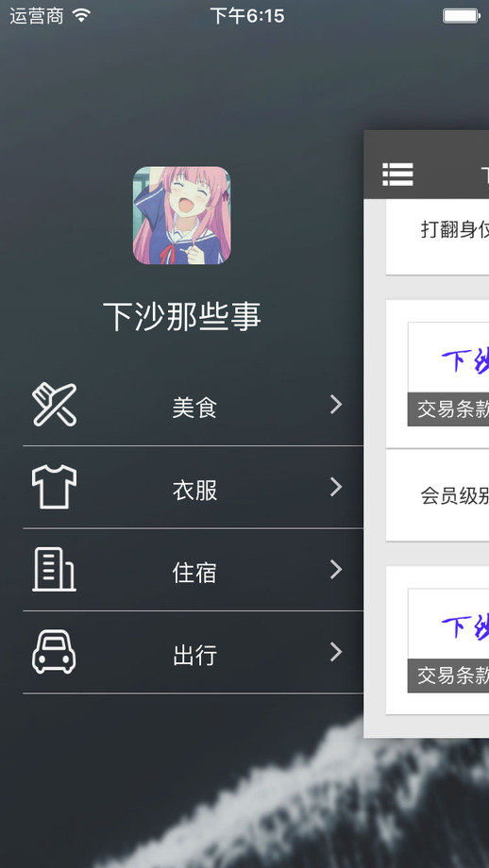The width and height of the screenshot is (489, 868).
Task: Select the 衣服 menu item
Action: pos(193,488)
